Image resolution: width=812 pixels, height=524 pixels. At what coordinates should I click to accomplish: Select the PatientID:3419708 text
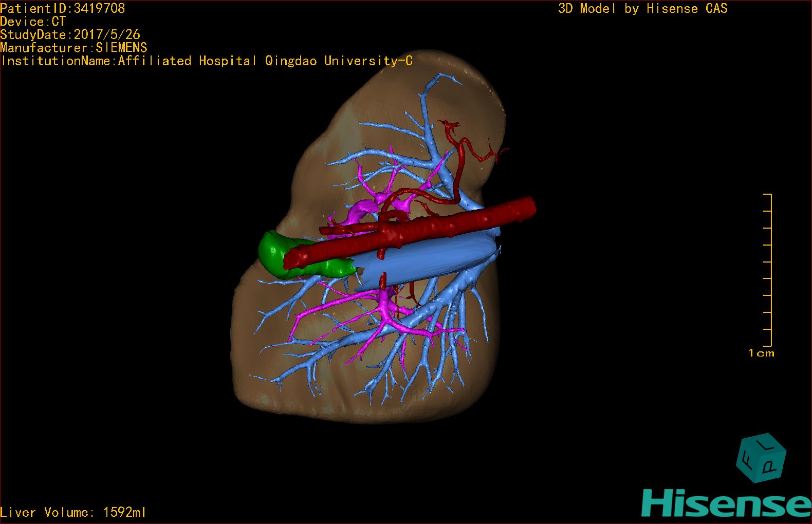[x=63, y=8]
